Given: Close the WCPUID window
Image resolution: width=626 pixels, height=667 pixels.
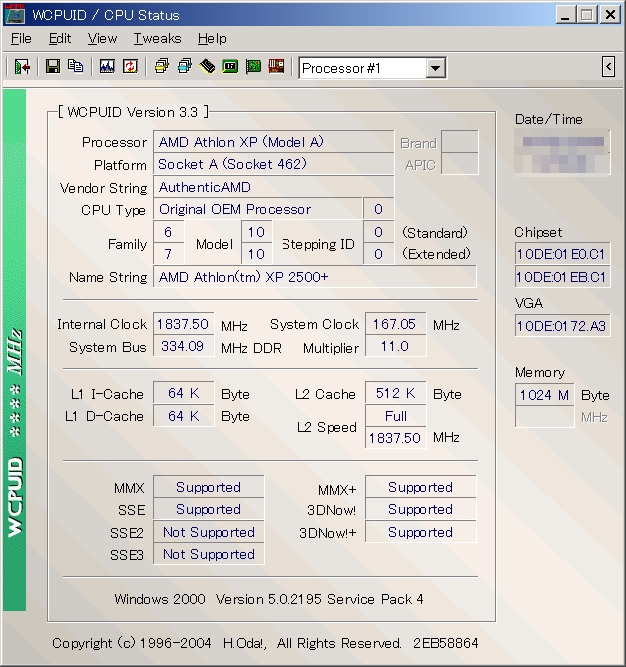Looking at the screenshot, I should point(610,15).
